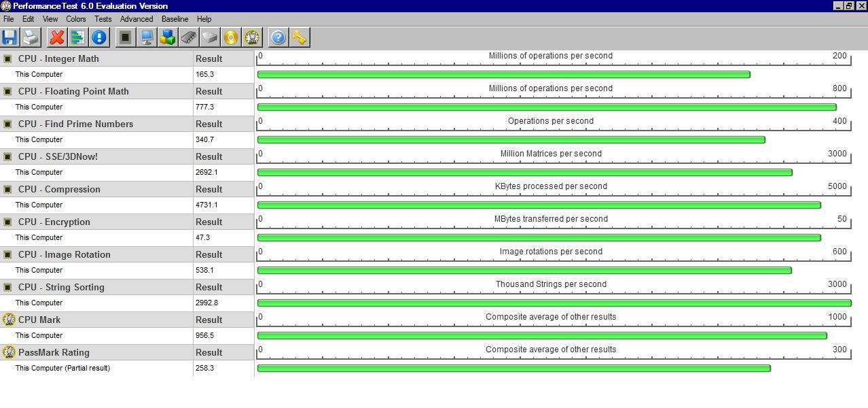Click chip icon beside CPU - Floating Point Math
Image resolution: width=868 pixels, height=408 pixels.
(x=7, y=91)
